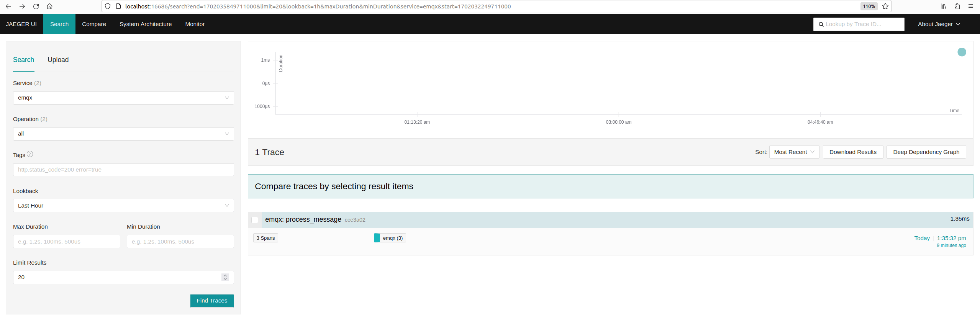
Task: Click the trace ID text cce3a02
Action: click(x=355, y=220)
